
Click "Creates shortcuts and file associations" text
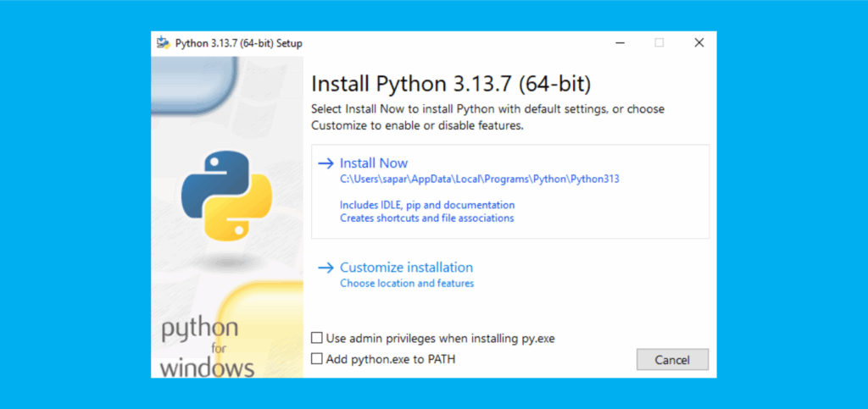(427, 218)
